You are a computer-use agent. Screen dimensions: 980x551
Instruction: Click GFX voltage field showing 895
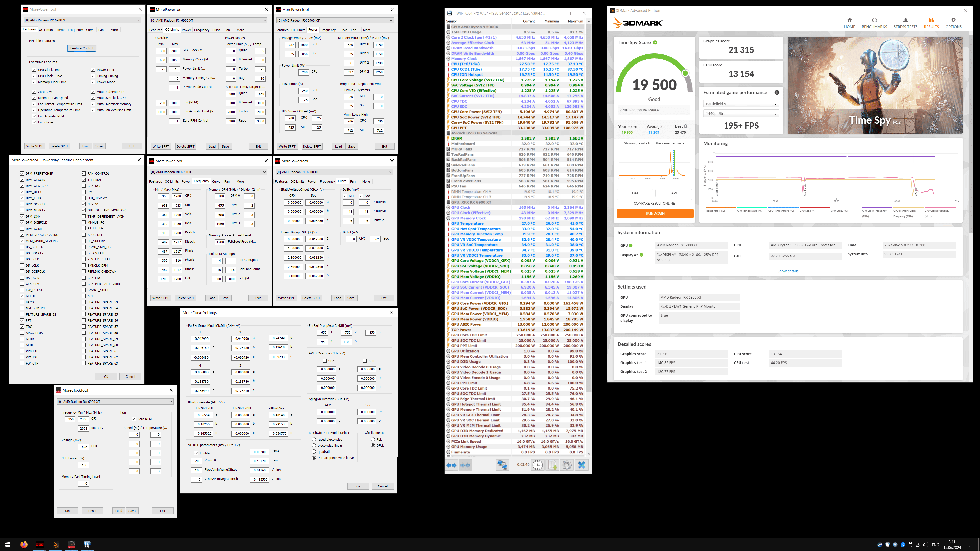84,447
